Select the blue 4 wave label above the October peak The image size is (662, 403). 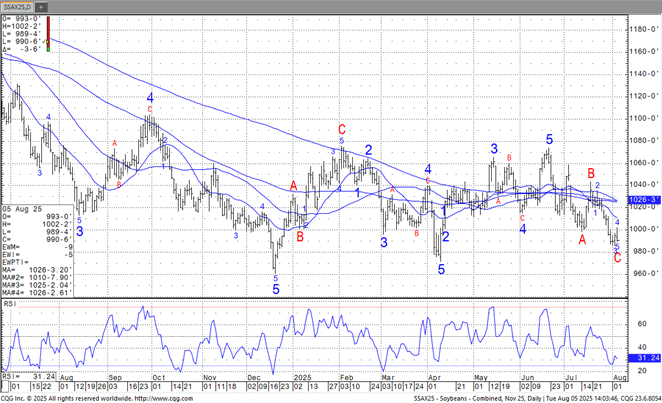150,98
